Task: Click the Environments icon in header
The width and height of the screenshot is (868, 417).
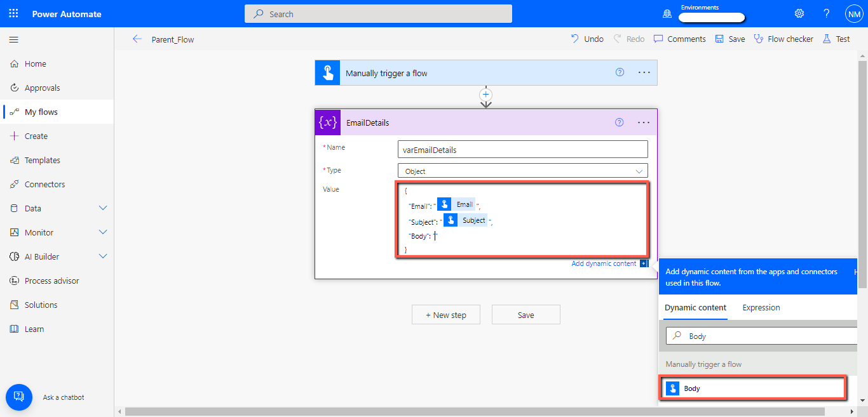Action: click(x=667, y=13)
